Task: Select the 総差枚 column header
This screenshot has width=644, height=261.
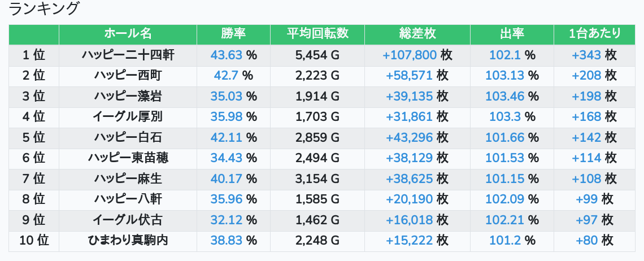Action: coord(417,34)
